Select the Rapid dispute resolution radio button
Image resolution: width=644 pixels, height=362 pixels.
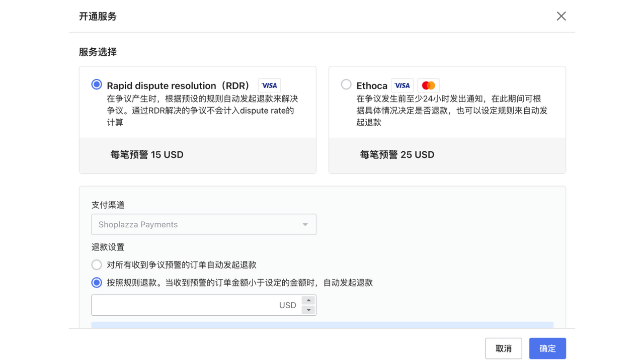click(x=97, y=84)
